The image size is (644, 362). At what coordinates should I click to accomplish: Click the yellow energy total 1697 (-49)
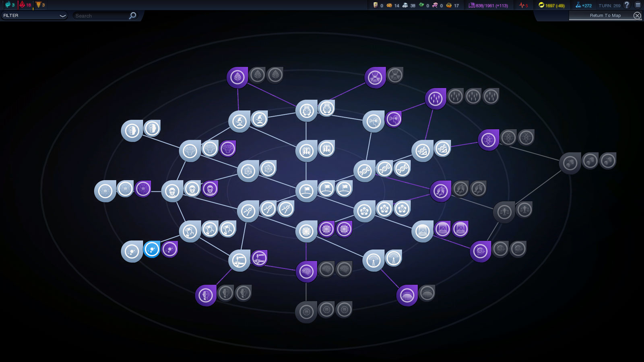point(551,5)
